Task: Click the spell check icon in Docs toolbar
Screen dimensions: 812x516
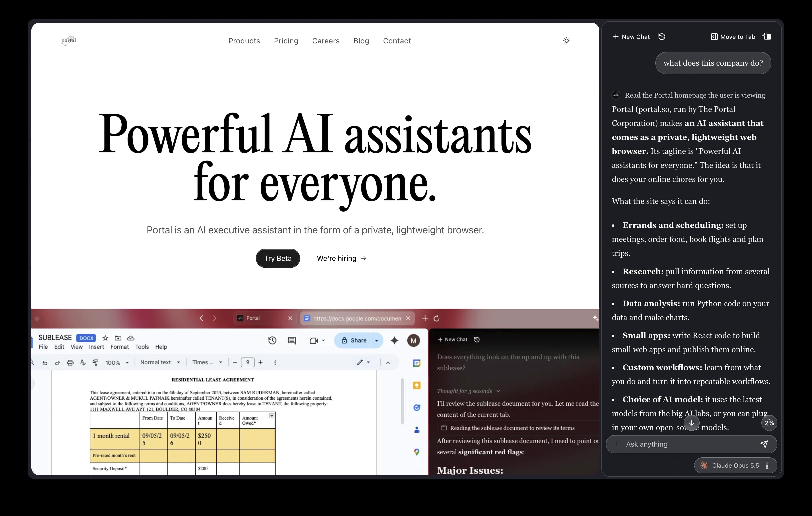Action: tap(83, 362)
